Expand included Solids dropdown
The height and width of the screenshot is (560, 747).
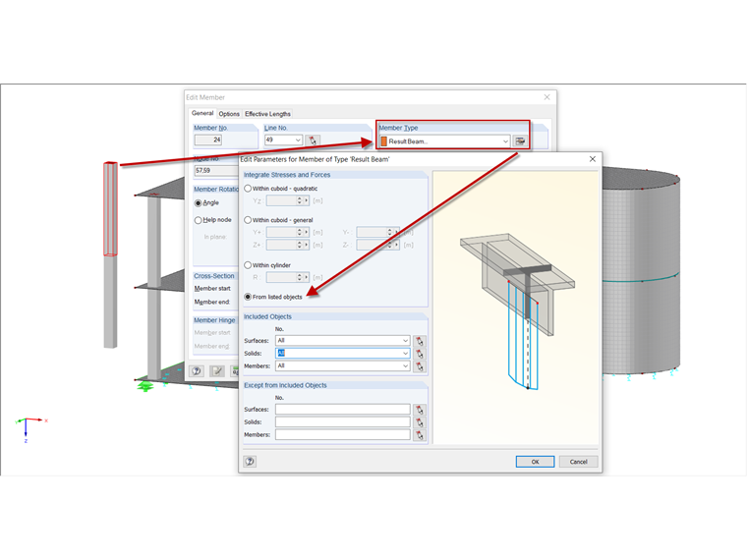[x=405, y=354]
